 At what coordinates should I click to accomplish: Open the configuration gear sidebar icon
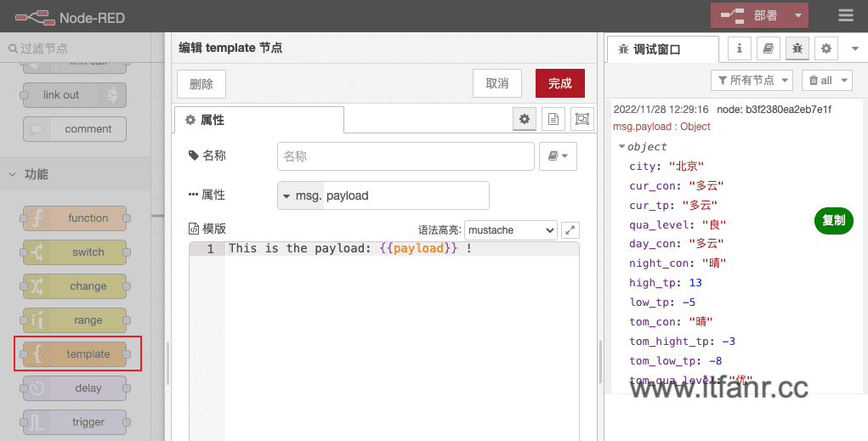(826, 48)
